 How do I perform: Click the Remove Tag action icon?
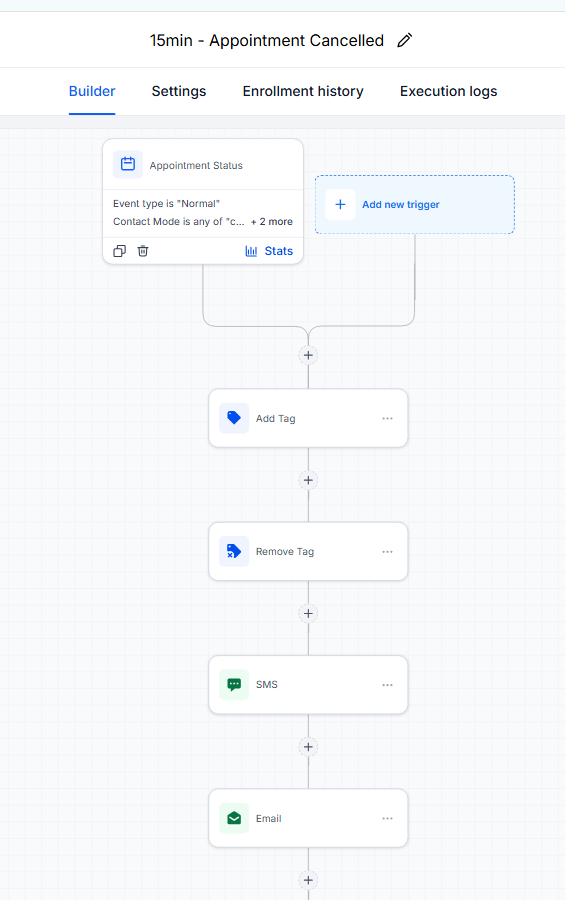[x=234, y=551]
